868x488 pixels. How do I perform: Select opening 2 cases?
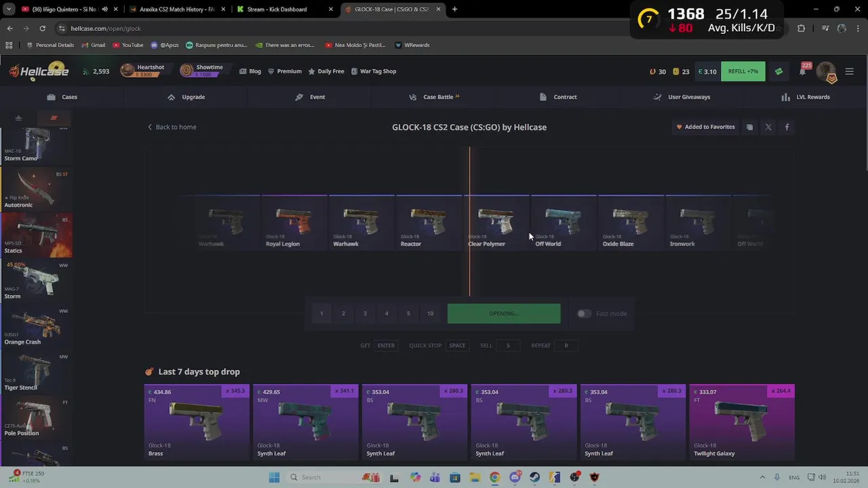coord(343,313)
